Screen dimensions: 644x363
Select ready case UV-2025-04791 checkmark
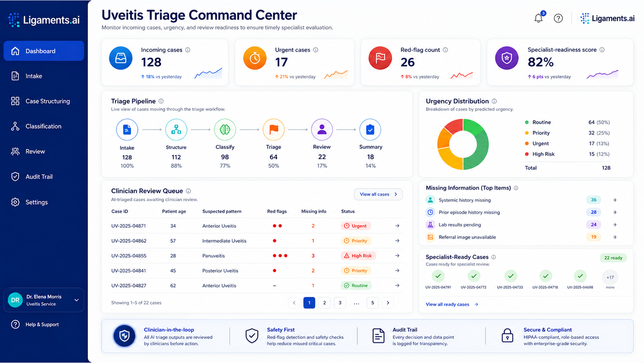pyautogui.click(x=438, y=276)
